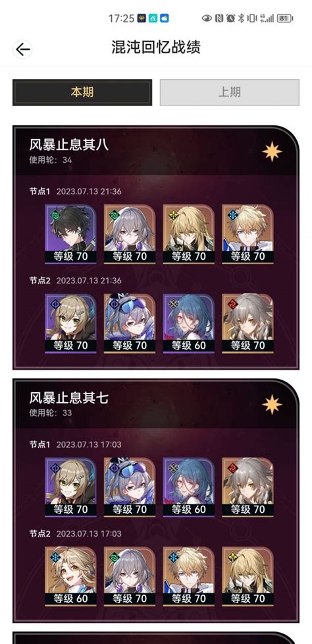Tap the cloud app notification icon
Image resolution: width=312 pixels, height=644 pixels.
[x=165, y=18]
